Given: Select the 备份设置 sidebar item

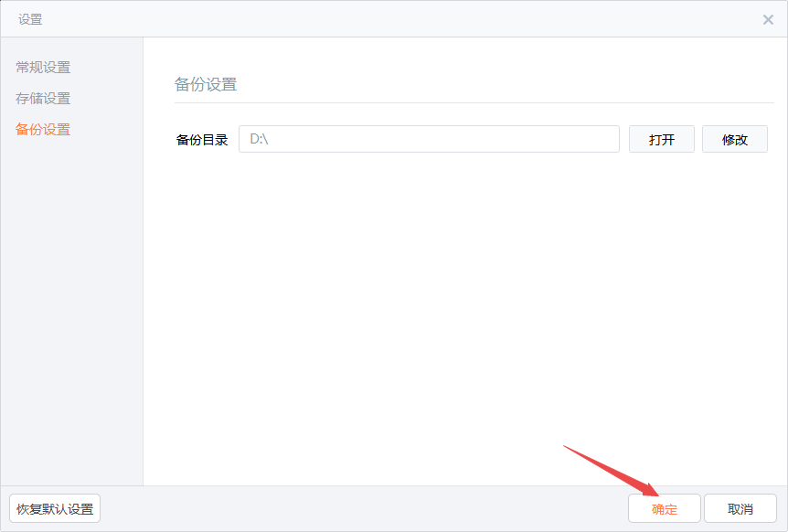Looking at the screenshot, I should click(42, 129).
